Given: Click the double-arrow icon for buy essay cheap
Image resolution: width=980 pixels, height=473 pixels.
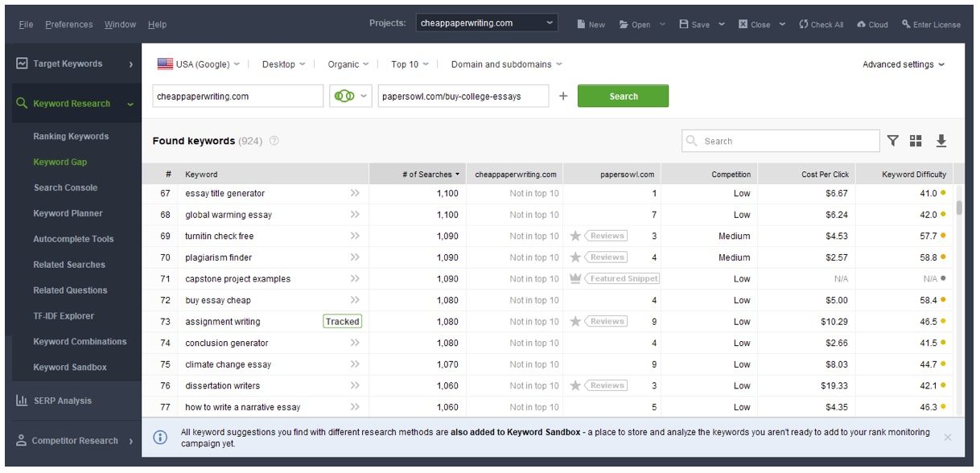Looking at the screenshot, I should pyautogui.click(x=355, y=300).
